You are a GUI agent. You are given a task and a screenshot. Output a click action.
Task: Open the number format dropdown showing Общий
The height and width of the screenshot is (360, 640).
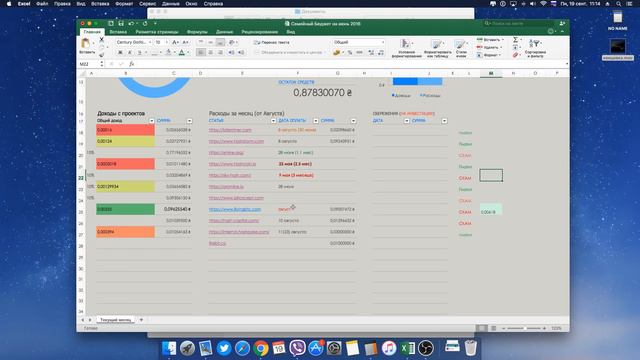click(382, 42)
